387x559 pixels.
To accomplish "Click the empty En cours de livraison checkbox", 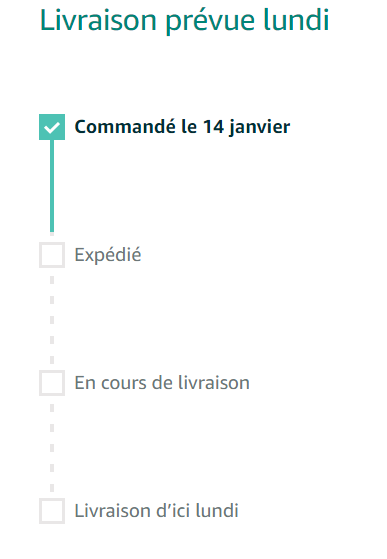I will [x=52, y=383].
